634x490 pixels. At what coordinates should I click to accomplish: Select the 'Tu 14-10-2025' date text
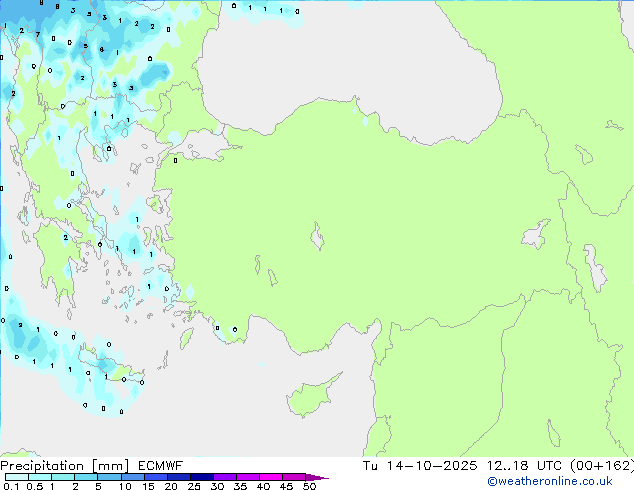click(x=419, y=466)
